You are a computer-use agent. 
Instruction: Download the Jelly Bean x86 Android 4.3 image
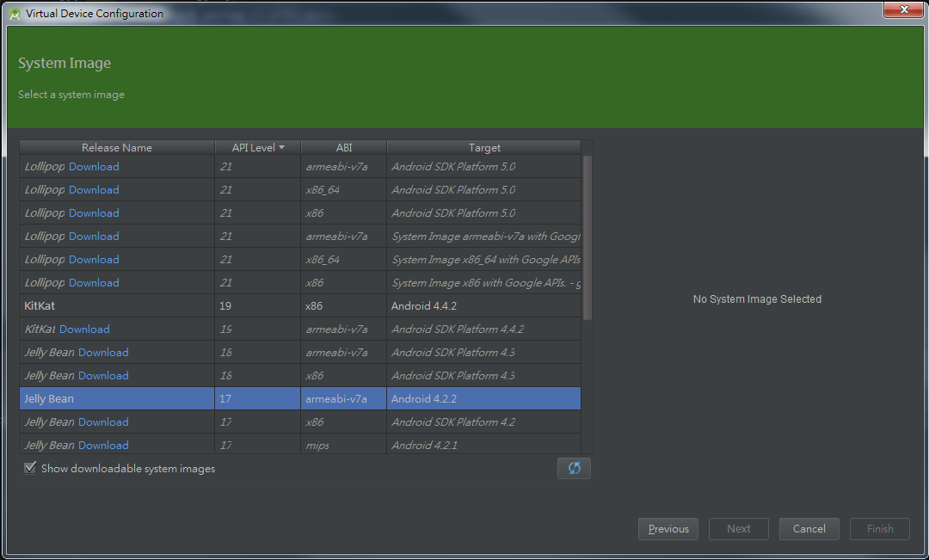point(103,375)
